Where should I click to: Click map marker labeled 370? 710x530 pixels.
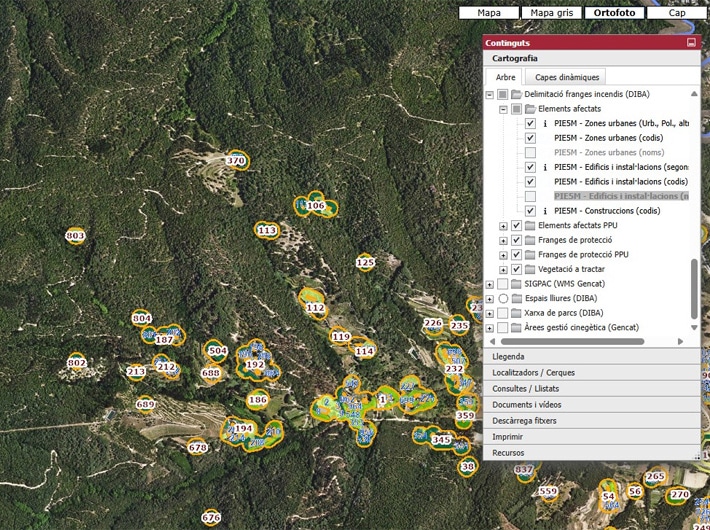236,160
